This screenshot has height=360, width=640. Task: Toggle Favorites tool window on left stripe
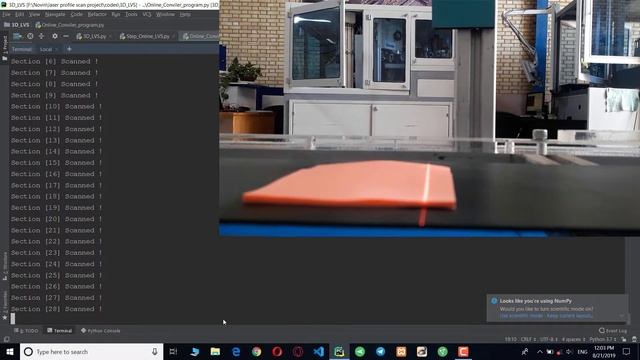4,305
